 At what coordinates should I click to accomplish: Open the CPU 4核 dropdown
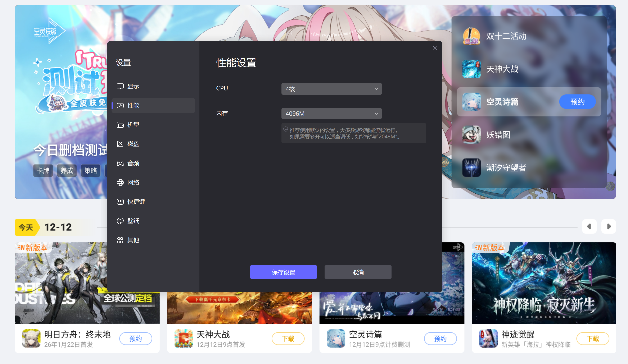coord(331,89)
